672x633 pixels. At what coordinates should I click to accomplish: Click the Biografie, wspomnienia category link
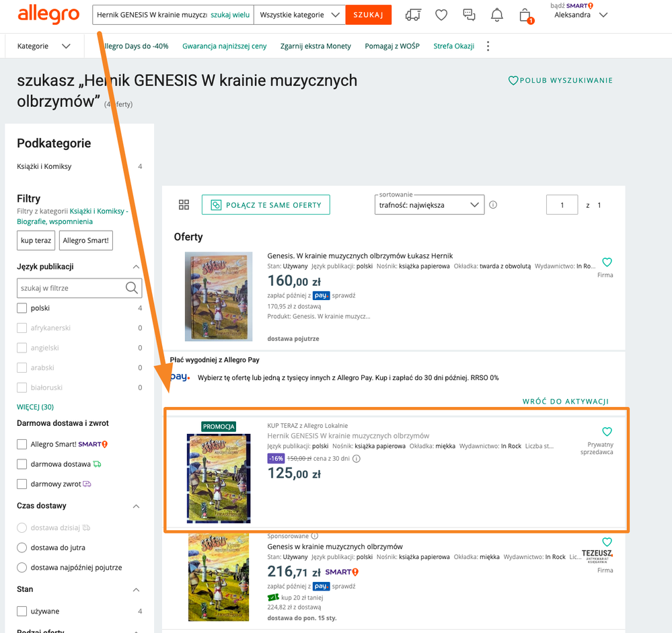point(55,221)
